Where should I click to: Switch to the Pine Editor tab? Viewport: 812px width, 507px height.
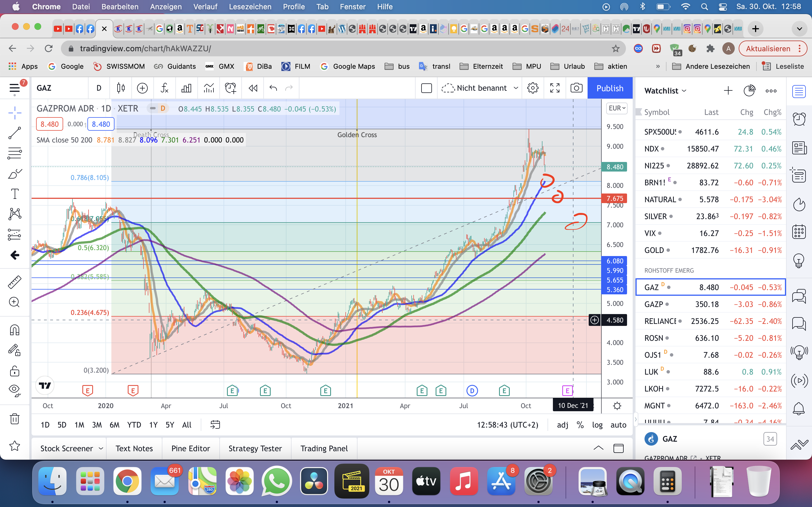[x=190, y=448]
